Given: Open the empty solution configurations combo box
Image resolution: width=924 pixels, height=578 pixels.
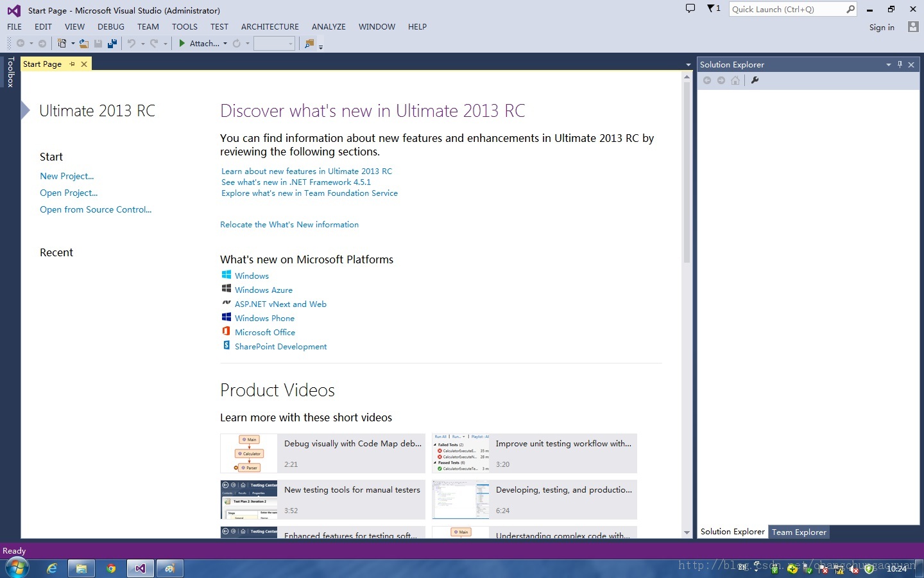Looking at the screenshot, I should pos(274,44).
